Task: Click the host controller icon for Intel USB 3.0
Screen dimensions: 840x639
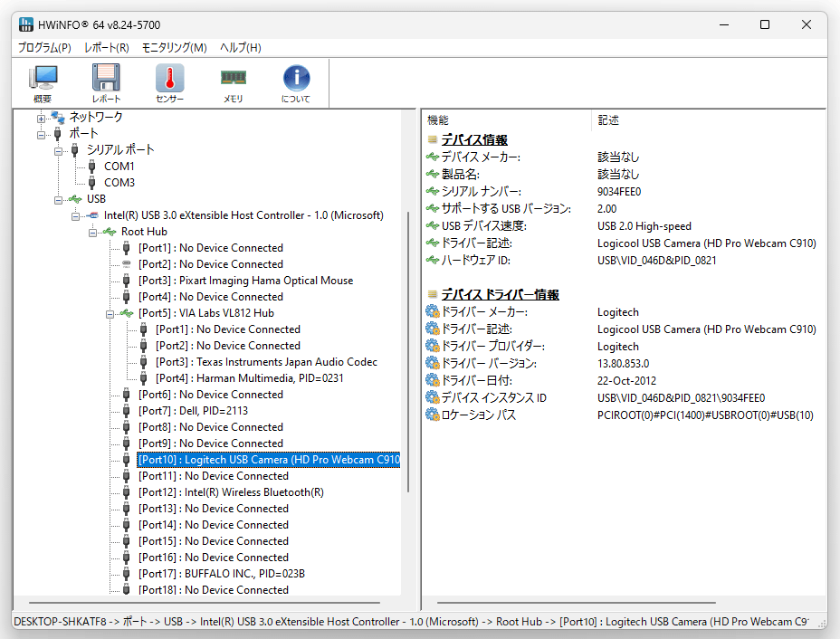Action: pyautogui.click(x=92, y=215)
